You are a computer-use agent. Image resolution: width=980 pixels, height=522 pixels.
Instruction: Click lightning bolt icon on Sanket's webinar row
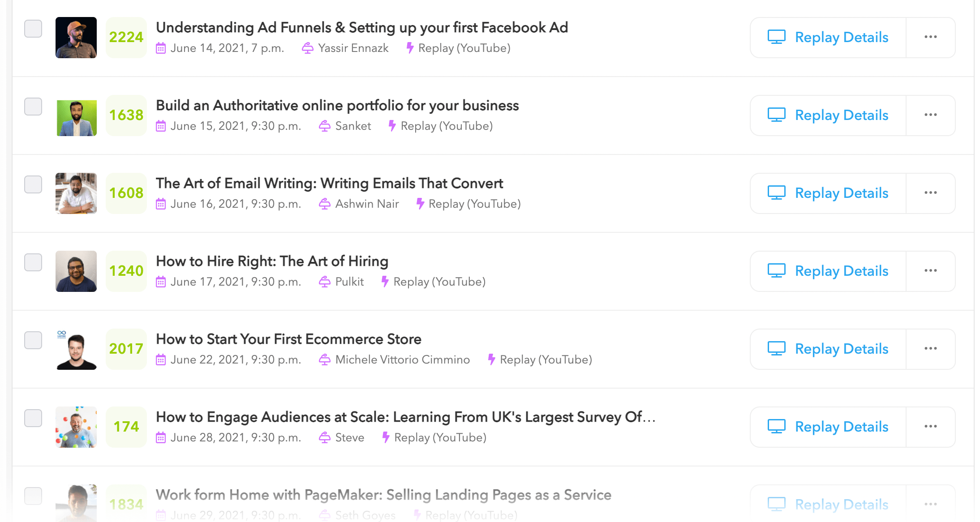point(392,126)
